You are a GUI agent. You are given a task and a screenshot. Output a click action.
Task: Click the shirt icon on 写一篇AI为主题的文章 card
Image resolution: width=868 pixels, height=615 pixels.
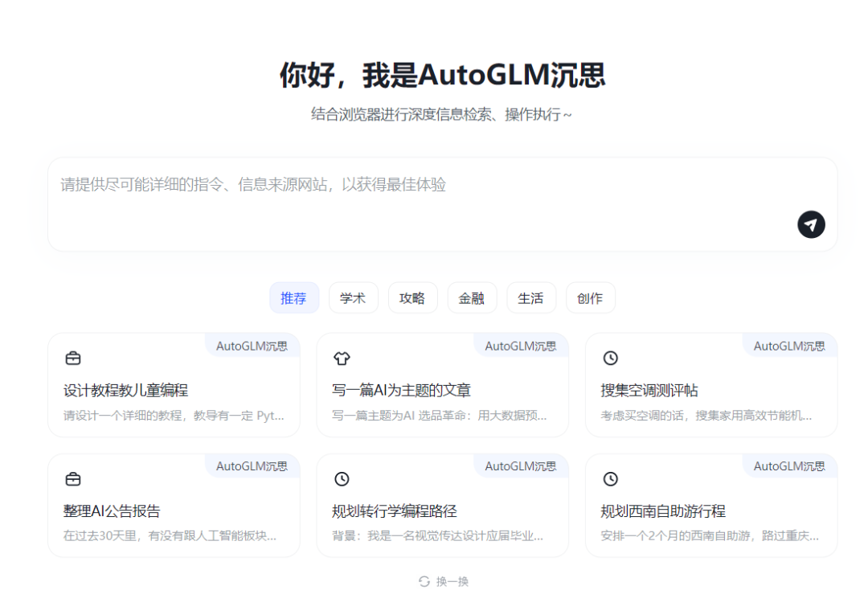pos(342,359)
